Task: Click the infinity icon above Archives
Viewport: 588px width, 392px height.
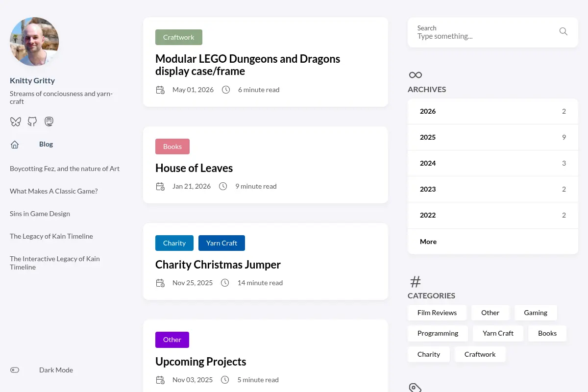Action: pos(416,75)
